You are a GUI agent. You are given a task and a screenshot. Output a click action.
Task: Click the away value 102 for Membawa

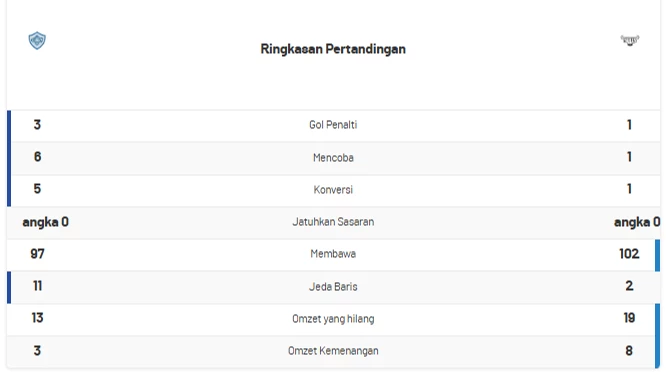tap(629, 254)
